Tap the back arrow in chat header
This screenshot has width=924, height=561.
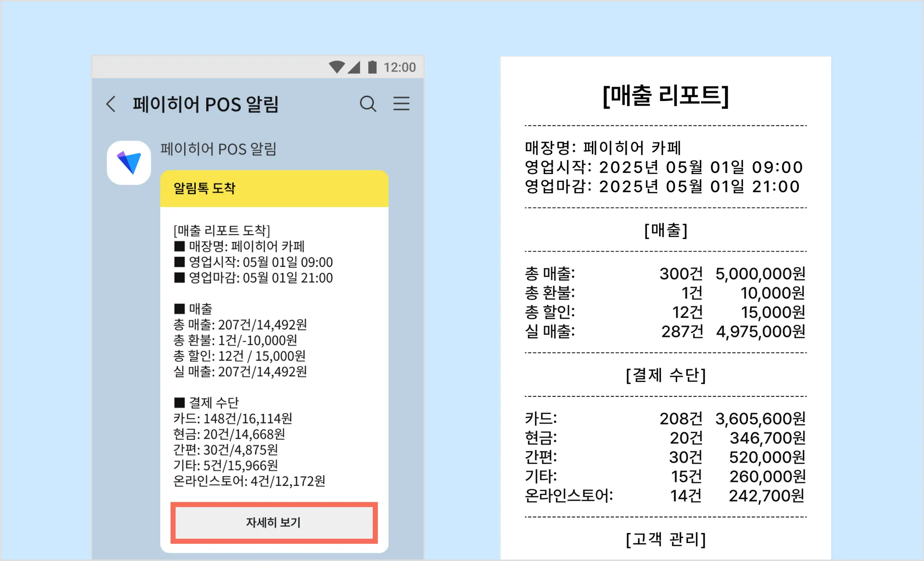click(x=111, y=104)
